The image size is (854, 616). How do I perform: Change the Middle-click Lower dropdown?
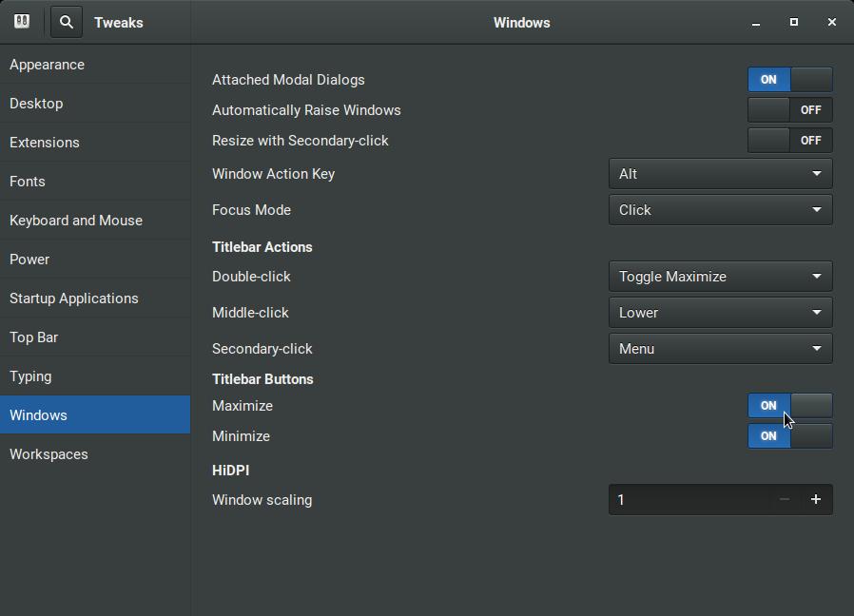[720, 313]
